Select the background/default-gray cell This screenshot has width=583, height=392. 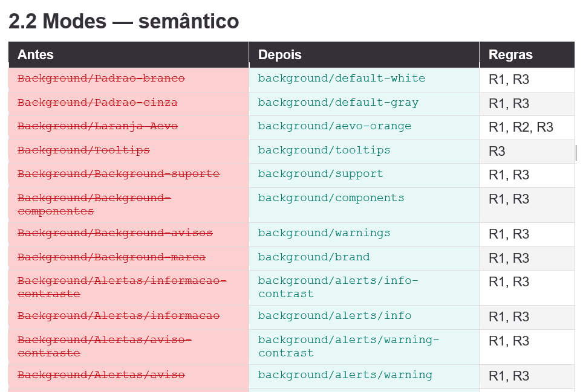[x=364, y=104]
